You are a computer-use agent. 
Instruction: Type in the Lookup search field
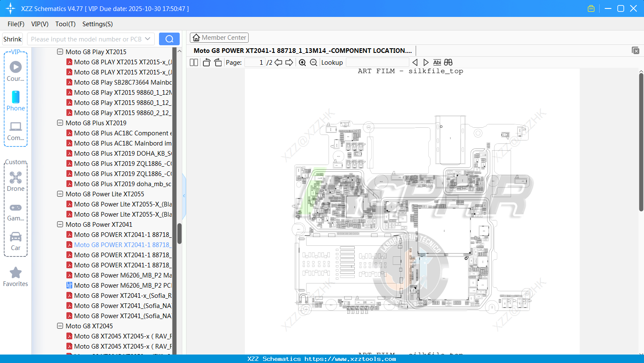click(378, 62)
